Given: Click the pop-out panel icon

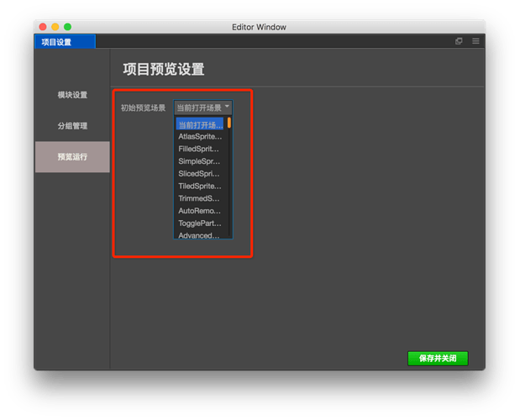Looking at the screenshot, I should tap(459, 41).
